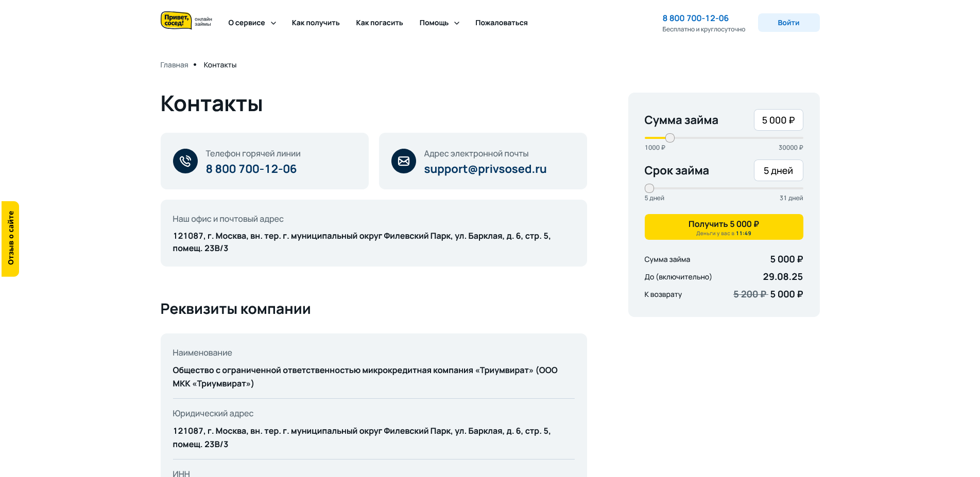This screenshot has width=980, height=477.
Task: Click the loan term field showing «5 дней»
Action: click(x=778, y=170)
